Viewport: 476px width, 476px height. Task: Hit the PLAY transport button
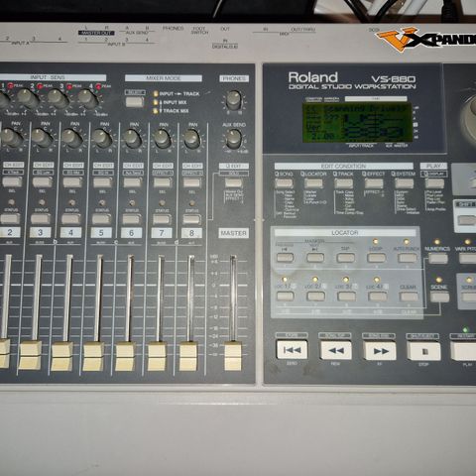[x=463, y=351]
